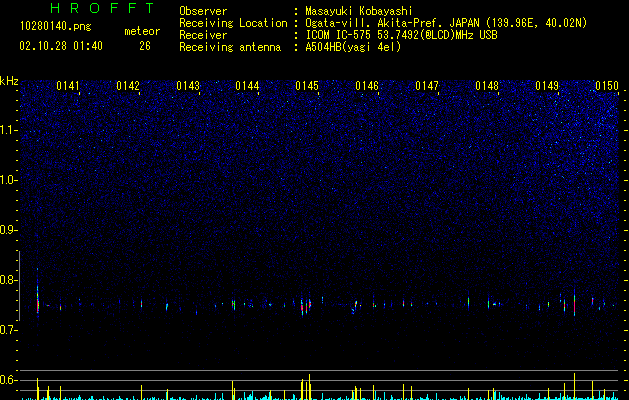Image resolution: width=629 pixels, height=400 pixels.
Task: Click the 0143 time marker
Action: click(x=188, y=86)
